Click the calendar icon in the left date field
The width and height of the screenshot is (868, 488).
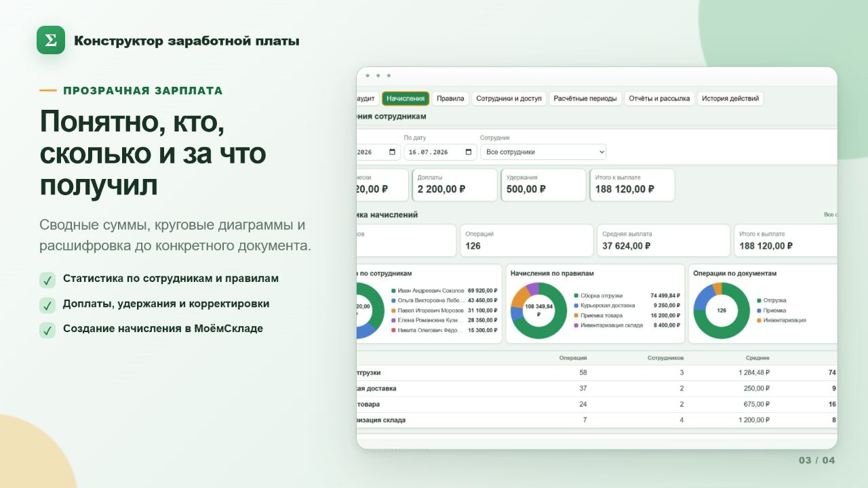tap(393, 152)
